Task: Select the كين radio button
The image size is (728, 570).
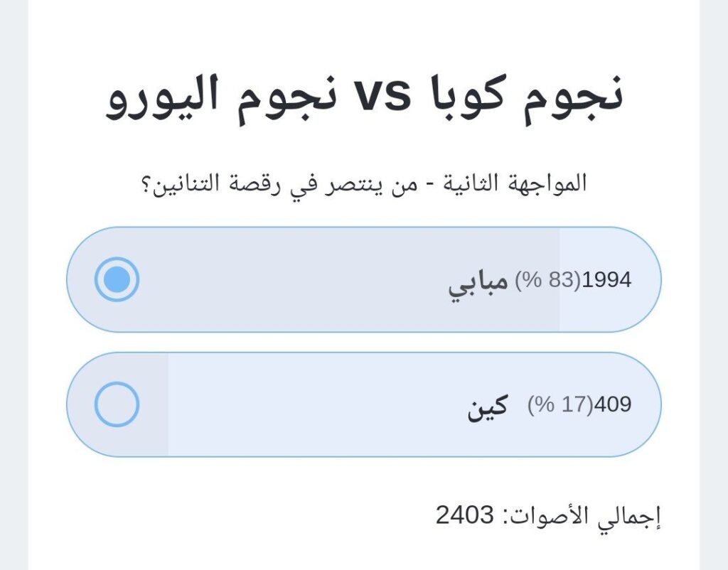Action: tap(117, 404)
